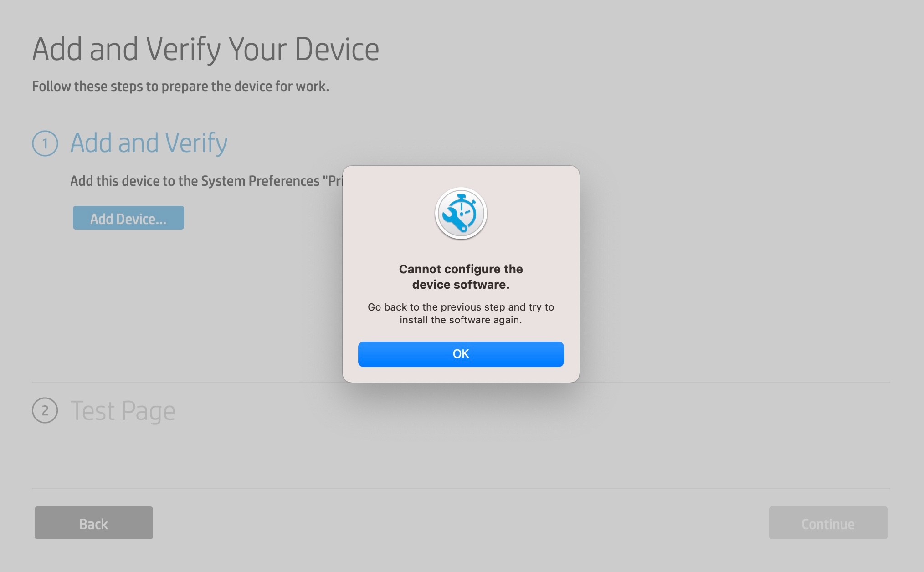
Task: Click the step 1 circled number icon
Action: coord(45,144)
